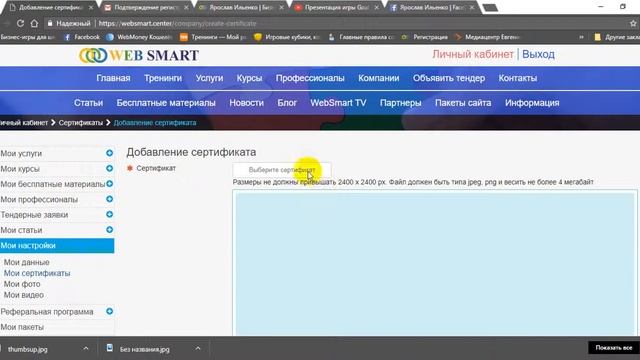Viewport: 640px width, 360px height.
Task: Open Медиацентр Евгения bookmark
Action: click(487, 37)
